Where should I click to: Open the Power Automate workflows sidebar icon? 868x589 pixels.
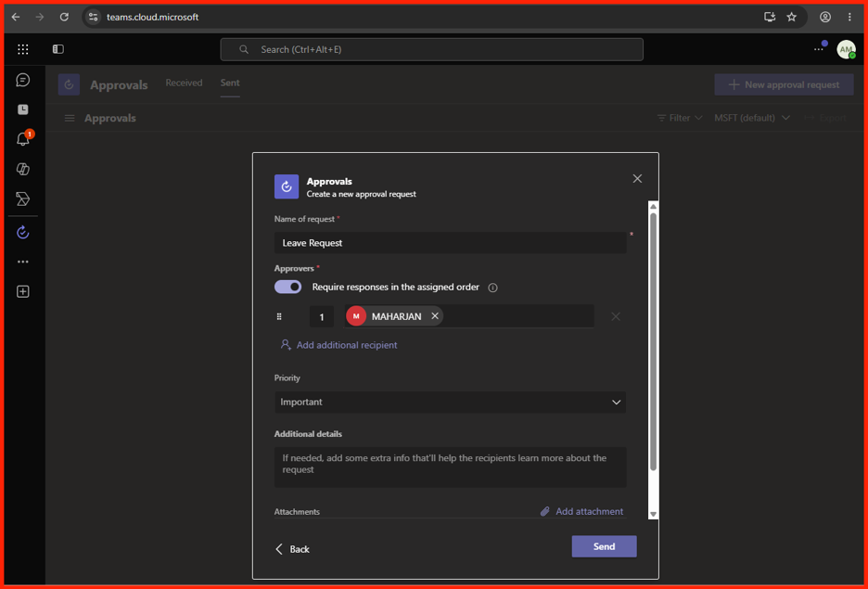(x=22, y=198)
